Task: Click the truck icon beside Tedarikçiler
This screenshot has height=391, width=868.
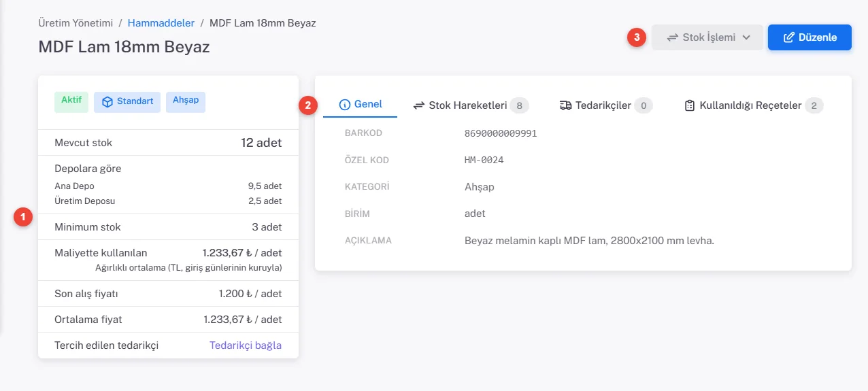Action: pyautogui.click(x=565, y=105)
